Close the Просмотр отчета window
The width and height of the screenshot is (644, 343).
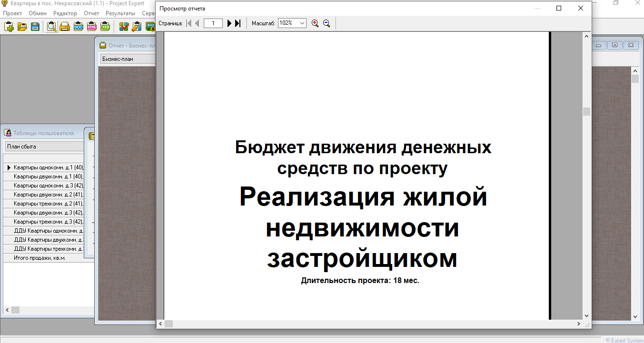[x=581, y=8]
